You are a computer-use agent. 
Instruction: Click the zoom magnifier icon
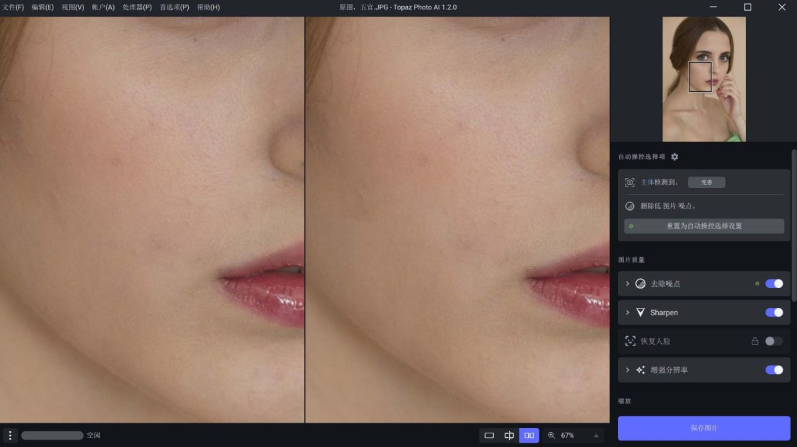tap(551, 435)
